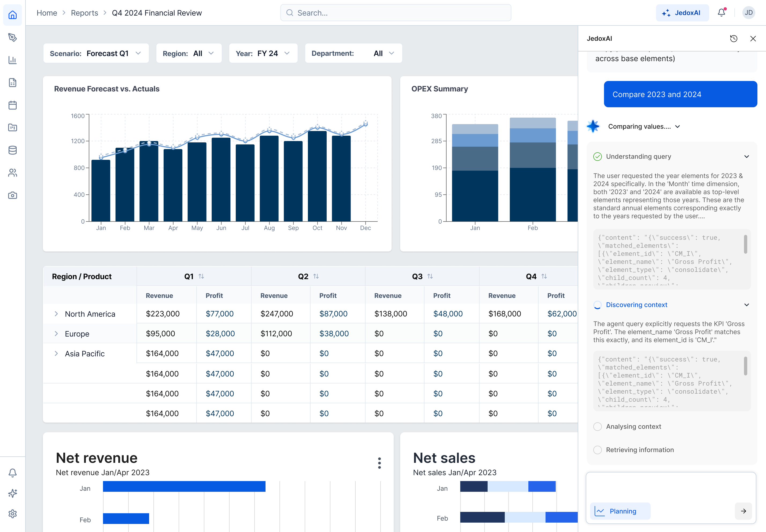This screenshot has width=766, height=532.
Task: Click the Reports breadcrumb
Action: click(x=84, y=13)
